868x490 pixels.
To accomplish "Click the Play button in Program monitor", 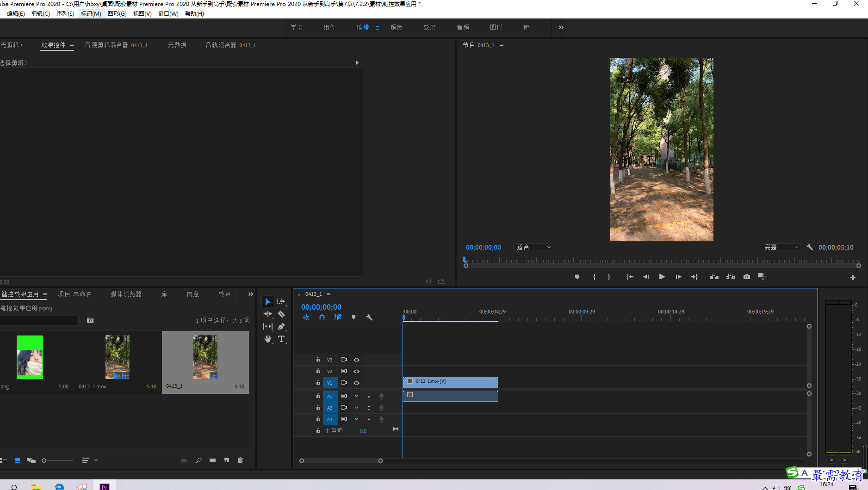I will (x=662, y=277).
